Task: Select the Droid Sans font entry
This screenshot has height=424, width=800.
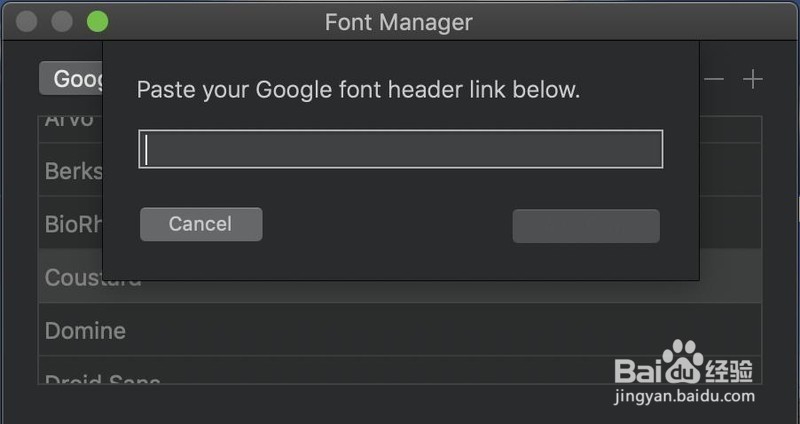Action: click(x=100, y=378)
